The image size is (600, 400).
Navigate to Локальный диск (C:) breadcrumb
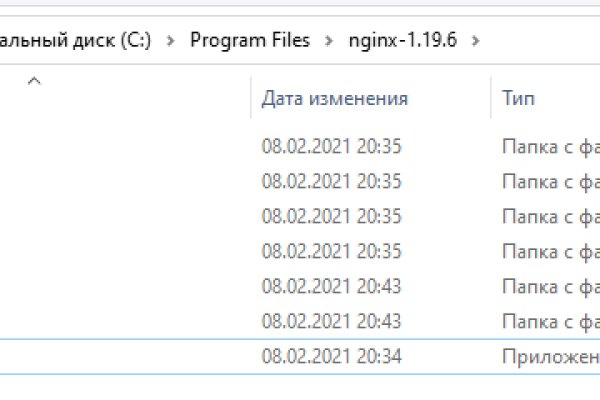click(74, 41)
